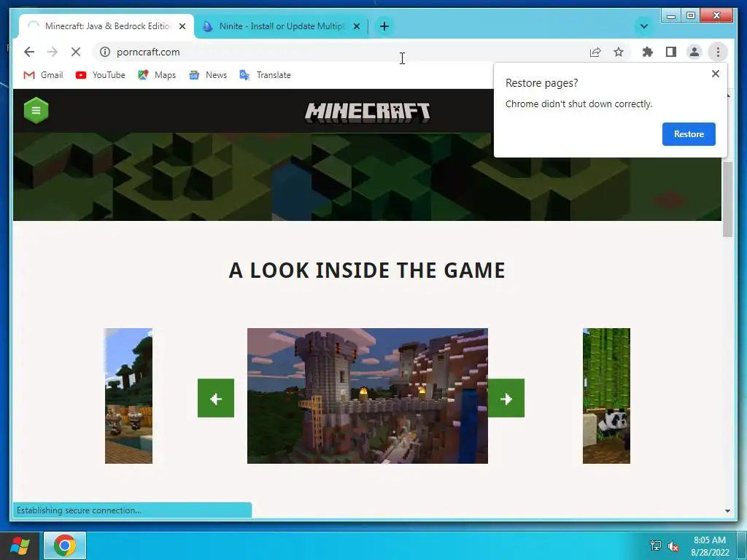Share this page icon
This screenshot has width=747, height=560.
pos(595,52)
